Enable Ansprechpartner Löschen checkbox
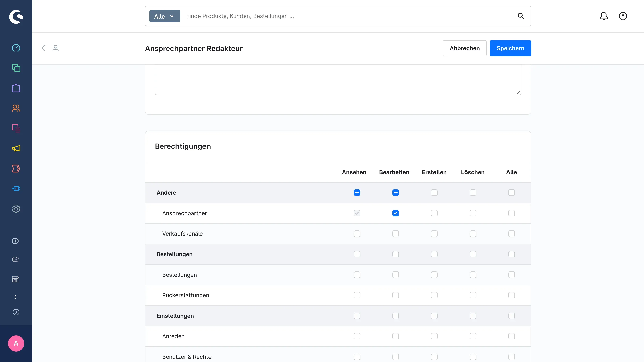The height and width of the screenshot is (362, 644). (473, 213)
